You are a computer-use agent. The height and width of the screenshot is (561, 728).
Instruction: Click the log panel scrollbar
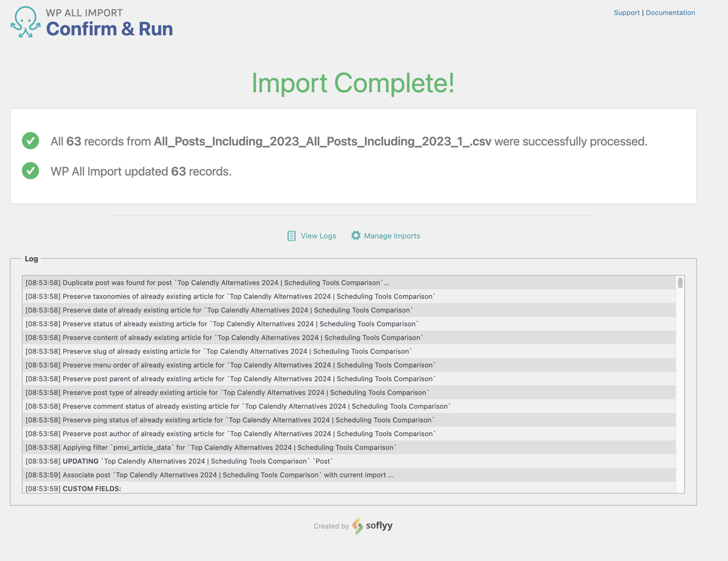pos(680,283)
